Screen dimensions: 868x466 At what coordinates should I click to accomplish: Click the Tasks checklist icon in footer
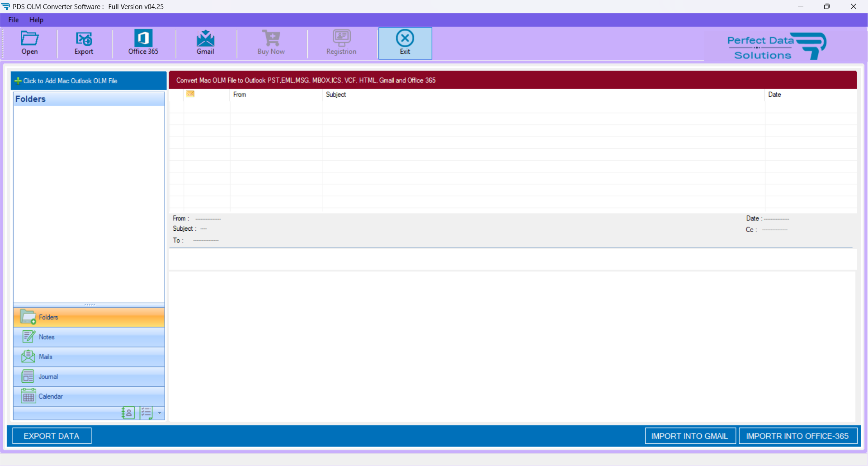click(146, 413)
